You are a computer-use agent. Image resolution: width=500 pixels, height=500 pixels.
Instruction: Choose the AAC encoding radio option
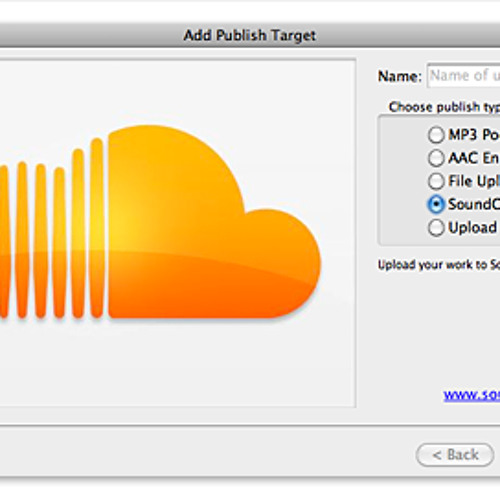coord(436,158)
